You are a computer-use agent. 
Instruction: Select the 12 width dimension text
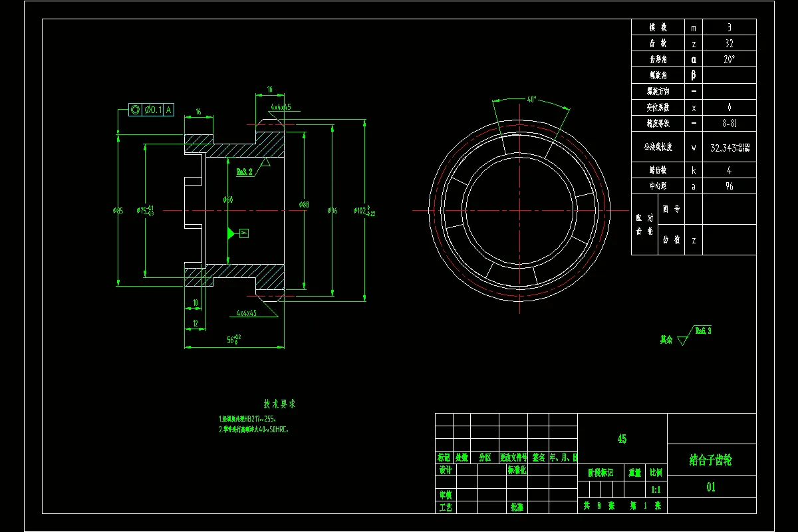coord(195,323)
